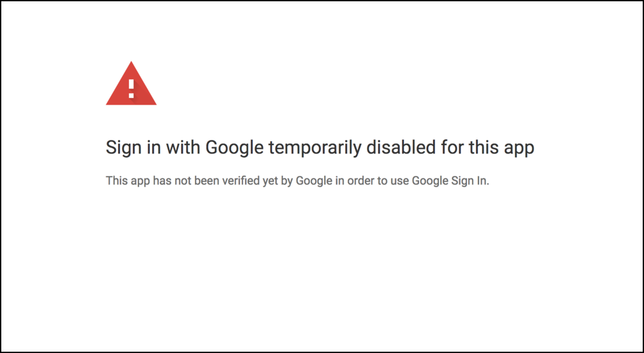Click the word "with" in the heading
Viewport: 644px width, 353px height.
point(183,148)
